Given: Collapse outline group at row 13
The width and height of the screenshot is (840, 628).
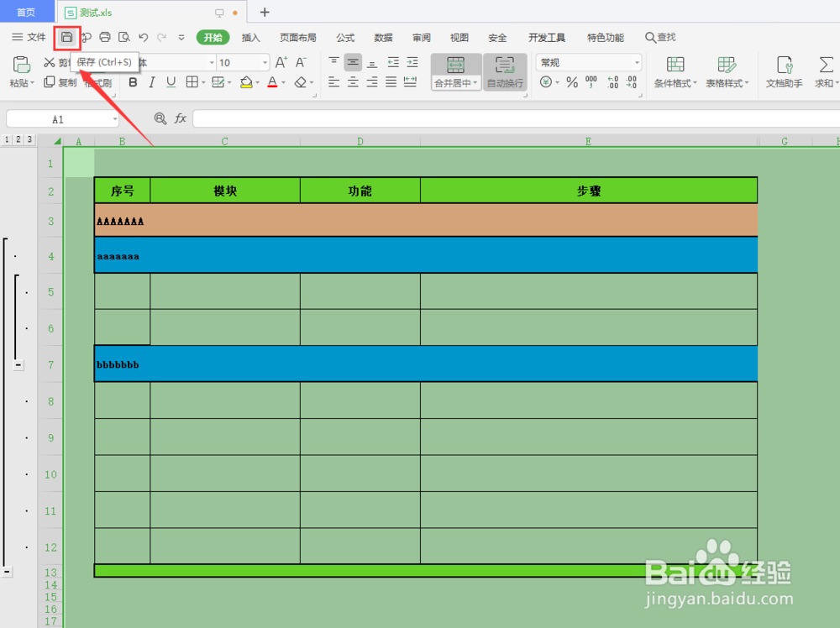Looking at the screenshot, I should 7,572.
